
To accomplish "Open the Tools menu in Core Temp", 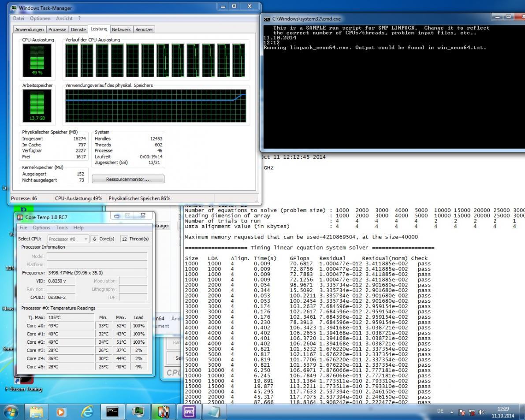I will [62, 227].
